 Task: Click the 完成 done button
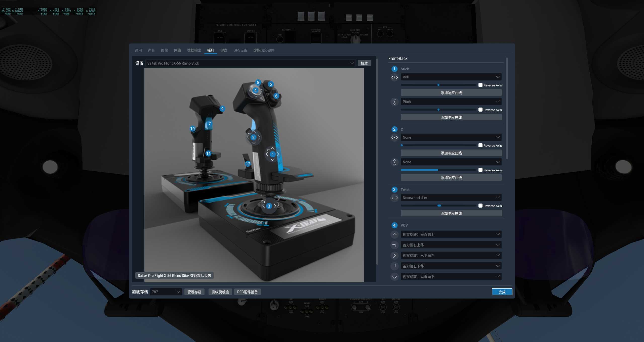(502, 292)
